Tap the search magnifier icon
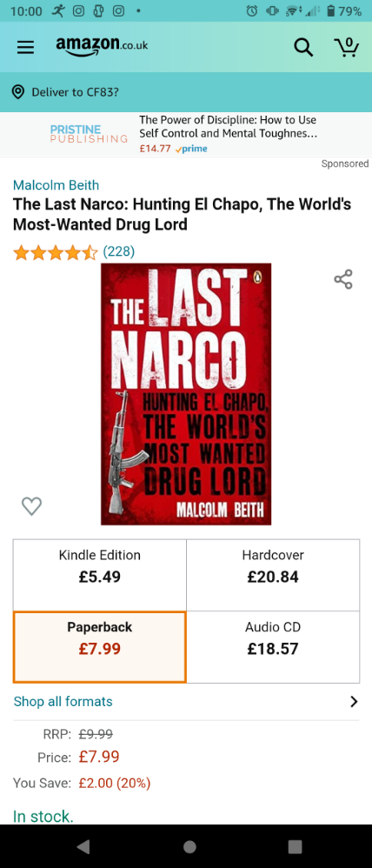This screenshot has height=868, width=372. 303,48
